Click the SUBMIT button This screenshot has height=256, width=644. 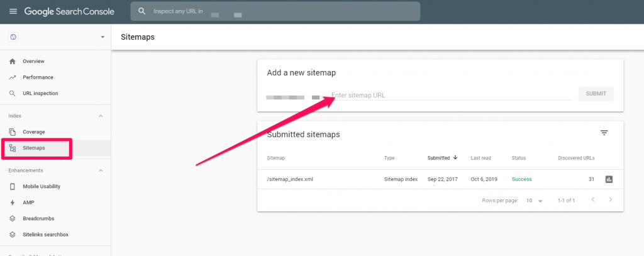[x=596, y=94]
